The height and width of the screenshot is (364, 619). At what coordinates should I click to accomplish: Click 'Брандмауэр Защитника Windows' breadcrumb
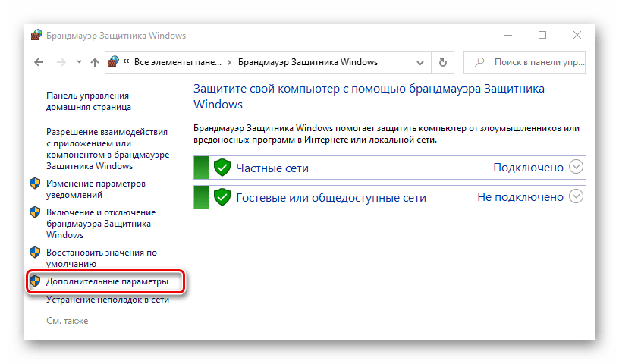308,62
